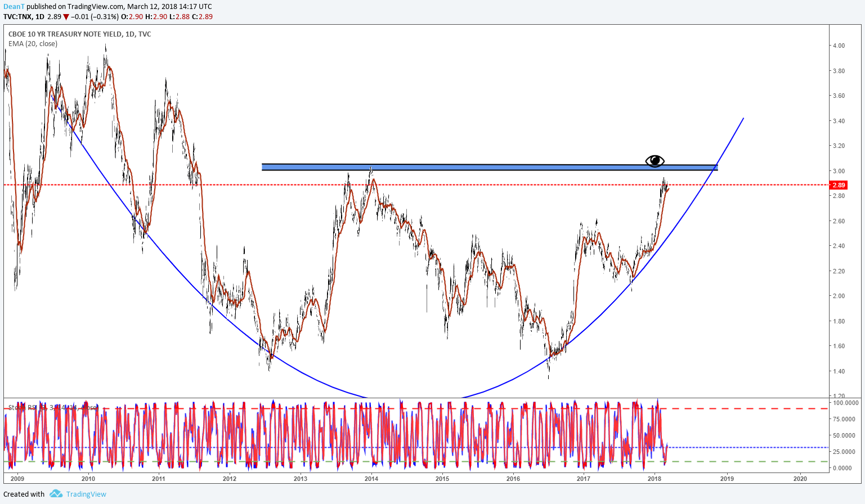Click the 4.00 price axis label

click(839, 46)
